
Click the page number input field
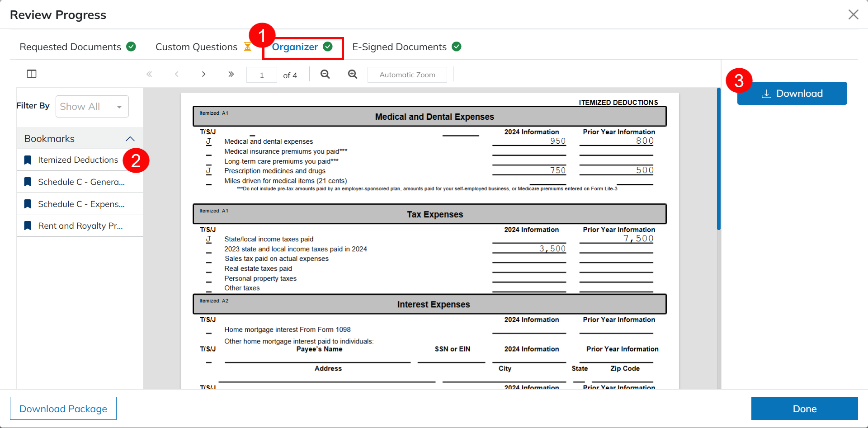click(262, 75)
